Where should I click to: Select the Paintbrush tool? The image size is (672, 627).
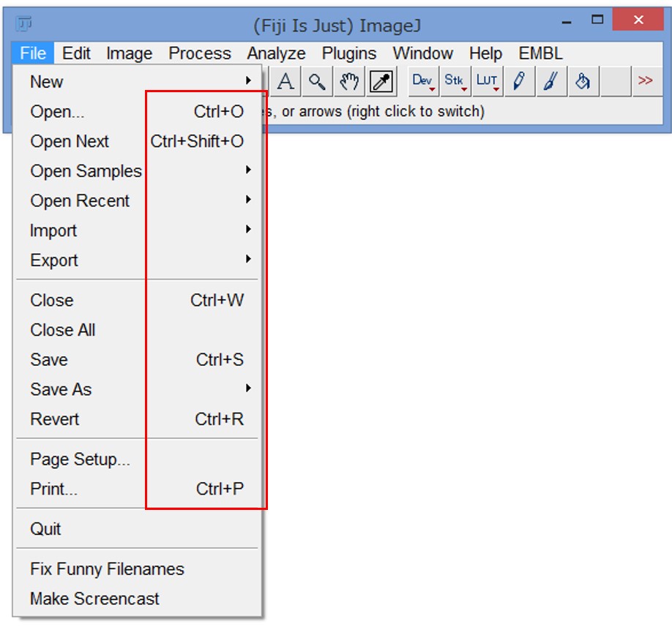click(x=551, y=81)
